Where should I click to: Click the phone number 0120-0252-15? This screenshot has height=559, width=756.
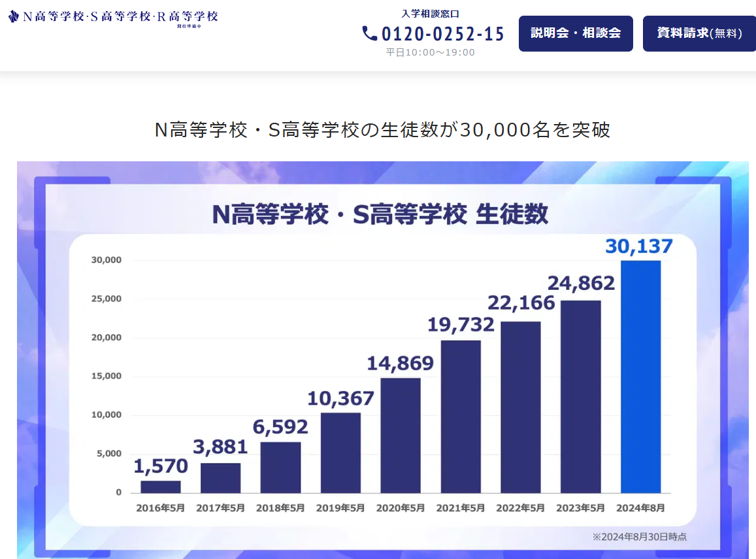442,34
